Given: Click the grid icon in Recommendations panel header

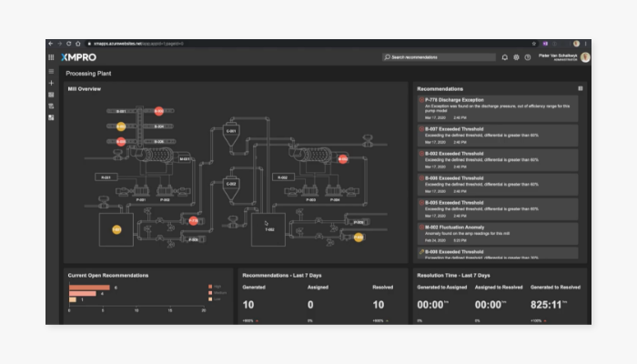Looking at the screenshot, I should pyautogui.click(x=581, y=88).
